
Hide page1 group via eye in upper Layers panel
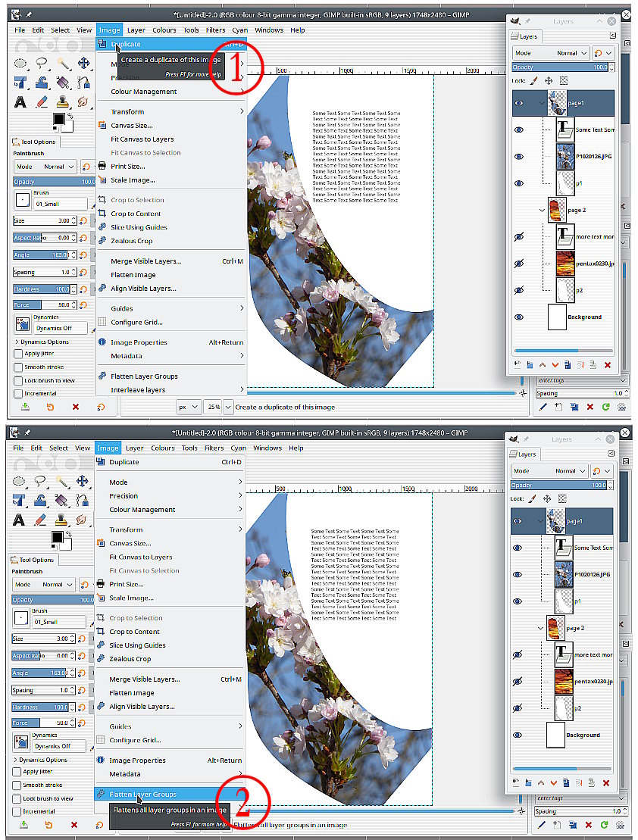coord(518,104)
